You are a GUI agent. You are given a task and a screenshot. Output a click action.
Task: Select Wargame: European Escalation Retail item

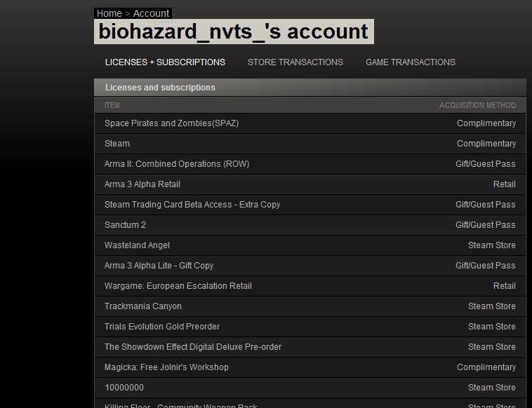tap(178, 286)
